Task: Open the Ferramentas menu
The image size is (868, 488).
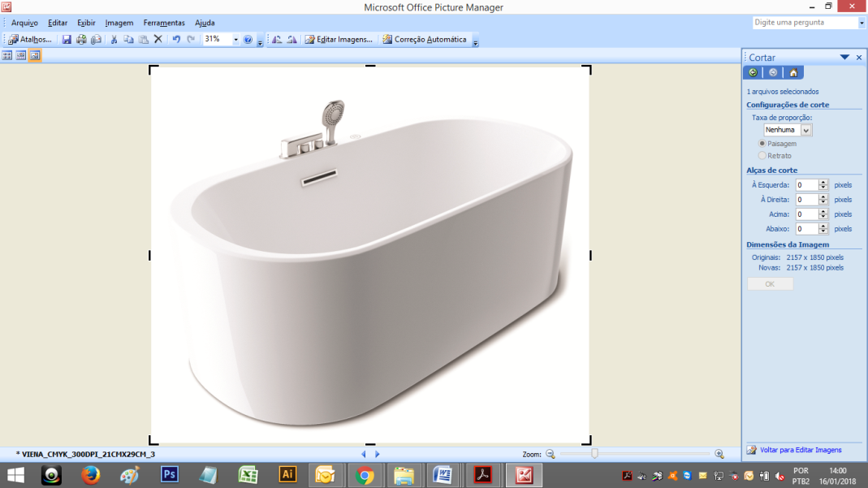Action: click(x=164, y=23)
